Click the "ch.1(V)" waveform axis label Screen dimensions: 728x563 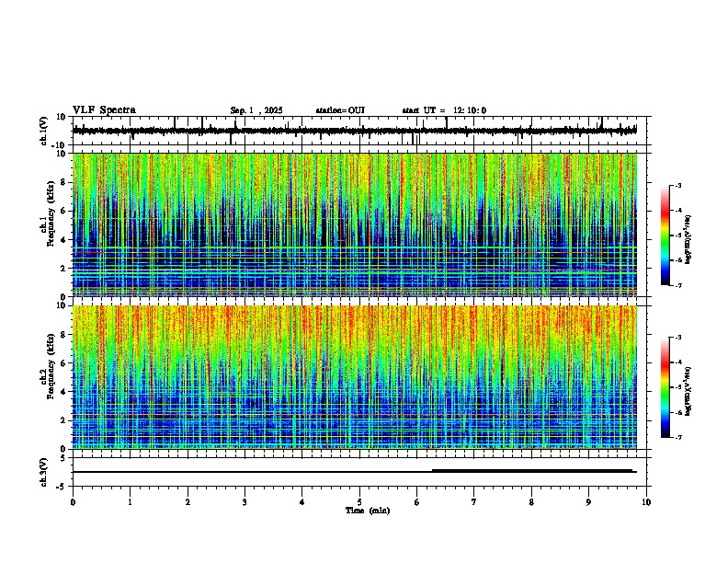pyautogui.click(x=44, y=131)
